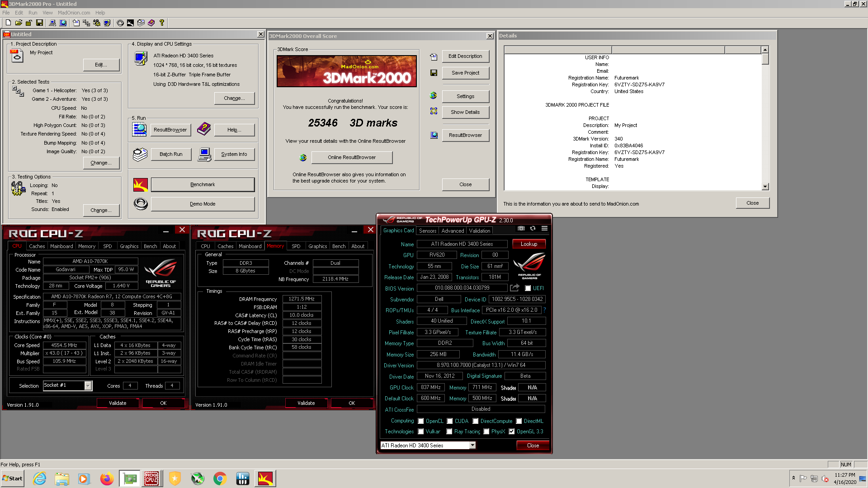
Task: Open the File menu
Action: pos(6,13)
